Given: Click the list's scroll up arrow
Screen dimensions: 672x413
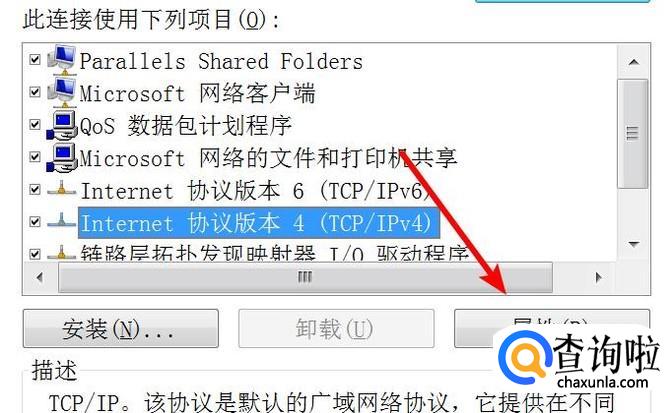Looking at the screenshot, I should [x=634, y=63].
